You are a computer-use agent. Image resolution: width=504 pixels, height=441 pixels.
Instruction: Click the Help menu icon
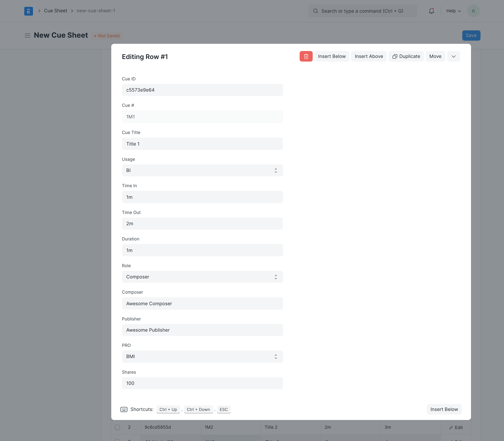pyautogui.click(x=453, y=11)
